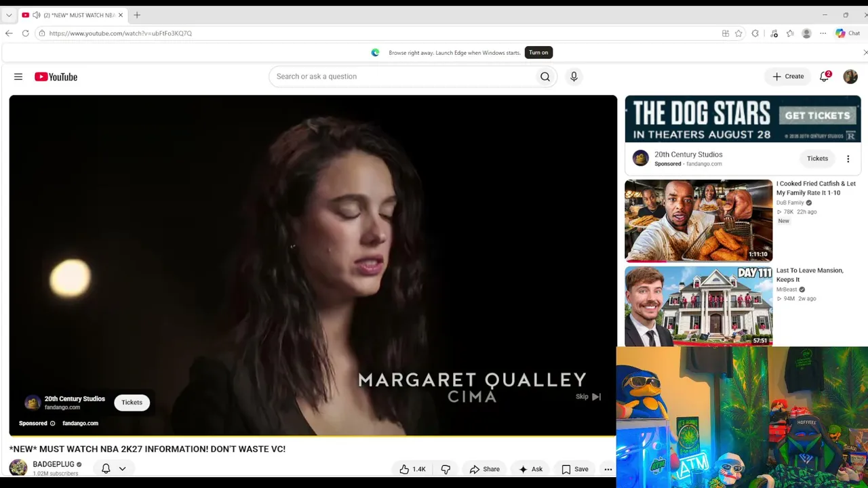Viewport: 868px width, 488px height.
Task: Share the video
Action: pyautogui.click(x=484, y=469)
